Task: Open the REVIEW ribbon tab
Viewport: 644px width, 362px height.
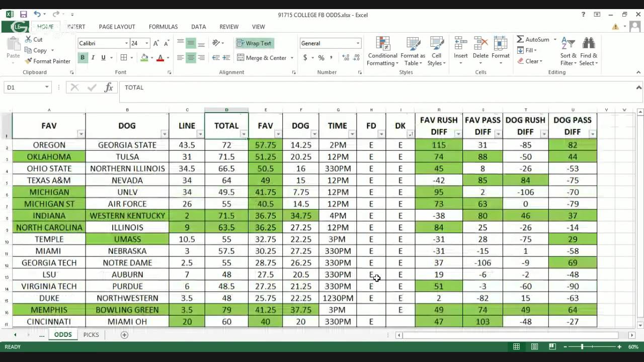Action: coord(229,27)
